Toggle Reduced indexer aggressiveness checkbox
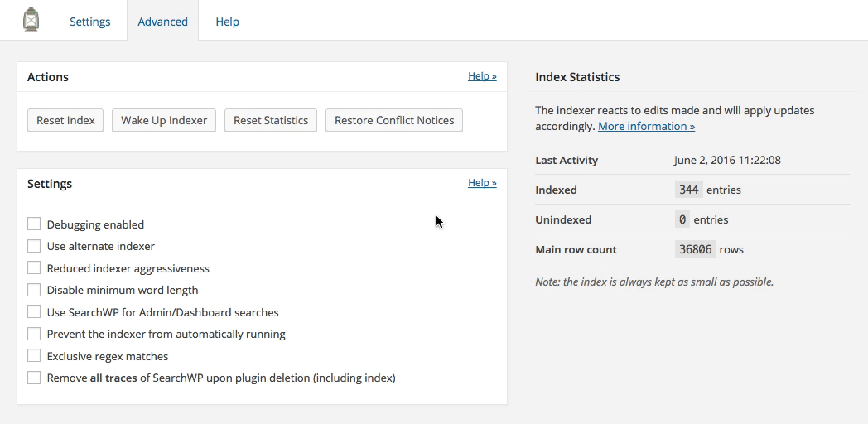Viewport: 868px width, 424px height. pos(34,268)
